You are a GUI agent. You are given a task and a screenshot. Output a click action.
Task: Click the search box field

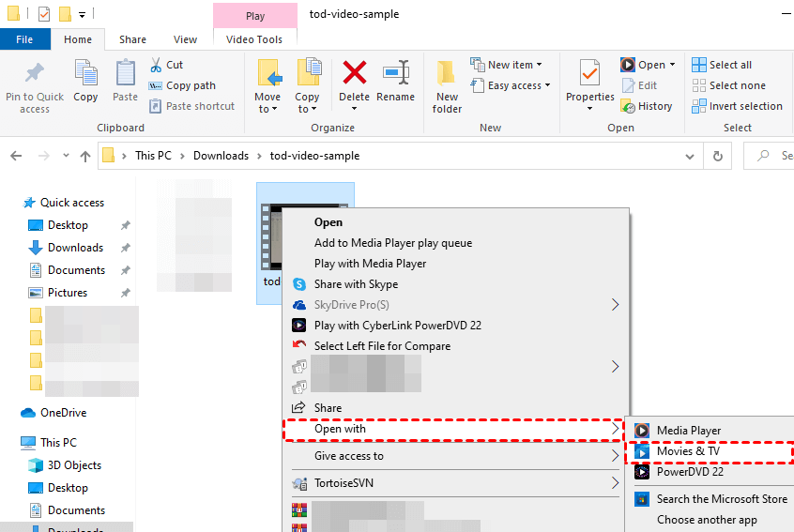[769, 156]
